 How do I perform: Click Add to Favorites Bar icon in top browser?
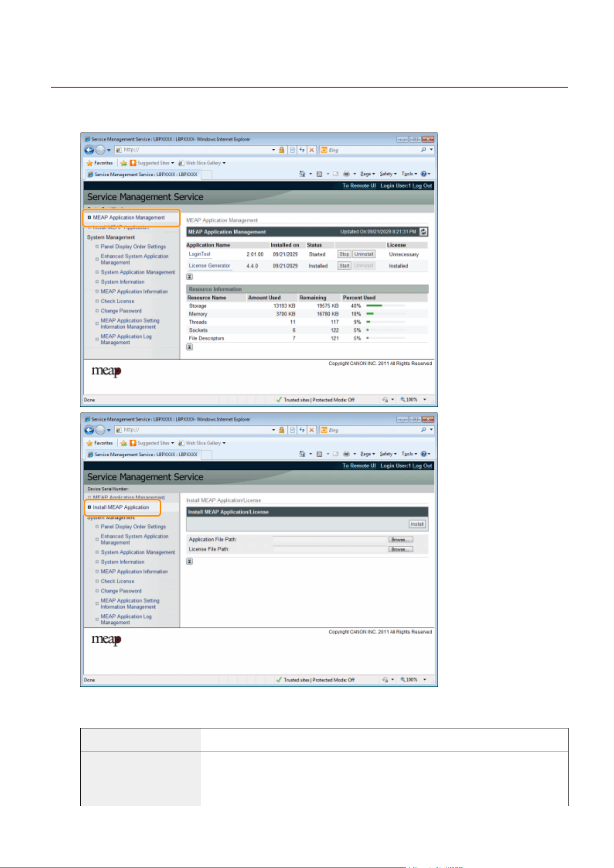click(124, 163)
